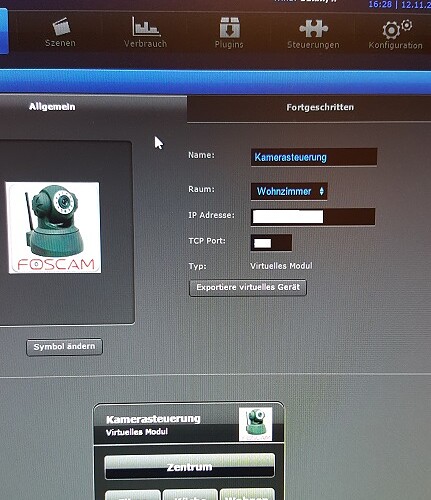Image resolution: width=431 pixels, height=500 pixels.
Task: Open the Raum dropdown showing Wohnzimmer
Action: pyautogui.click(x=289, y=191)
